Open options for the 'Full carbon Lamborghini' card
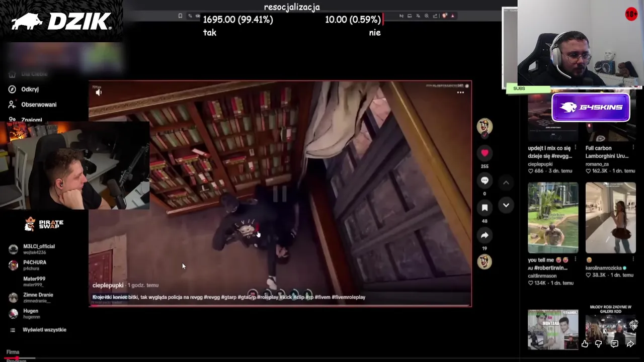This screenshot has height=362, width=644. coord(633,148)
